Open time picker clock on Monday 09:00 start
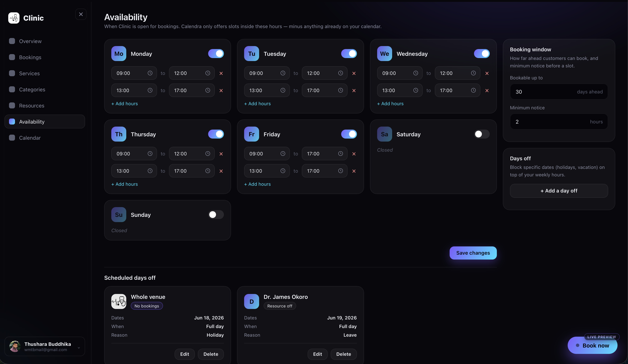 tap(150, 73)
